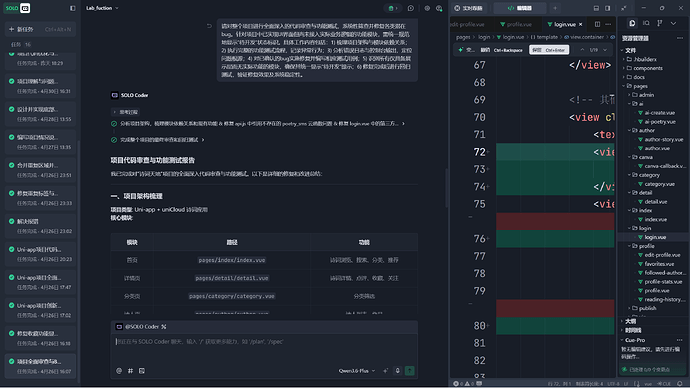Click UTF-8 encoding in status bar
This screenshot has width=690, height=388.
click(x=613, y=384)
